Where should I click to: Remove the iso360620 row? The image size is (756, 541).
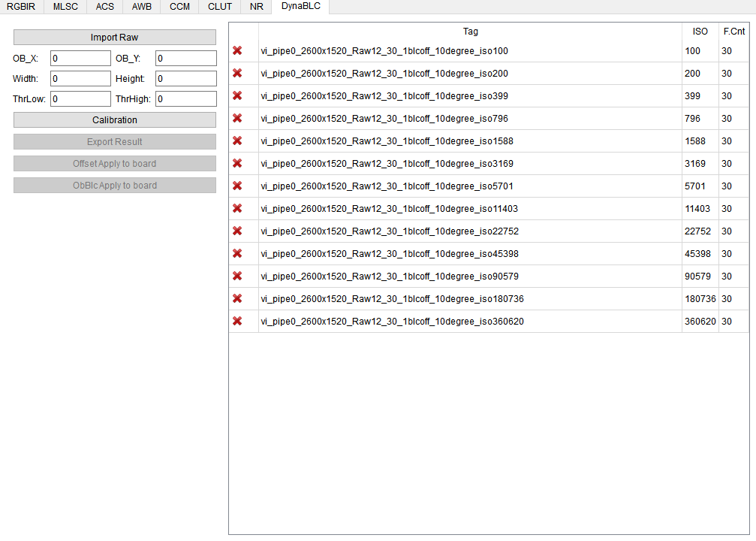tap(237, 322)
